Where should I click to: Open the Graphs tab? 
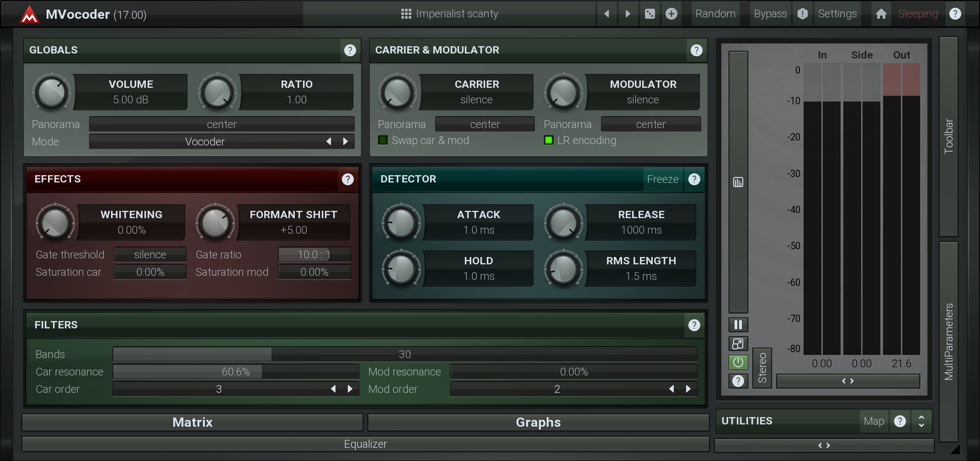click(x=538, y=422)
